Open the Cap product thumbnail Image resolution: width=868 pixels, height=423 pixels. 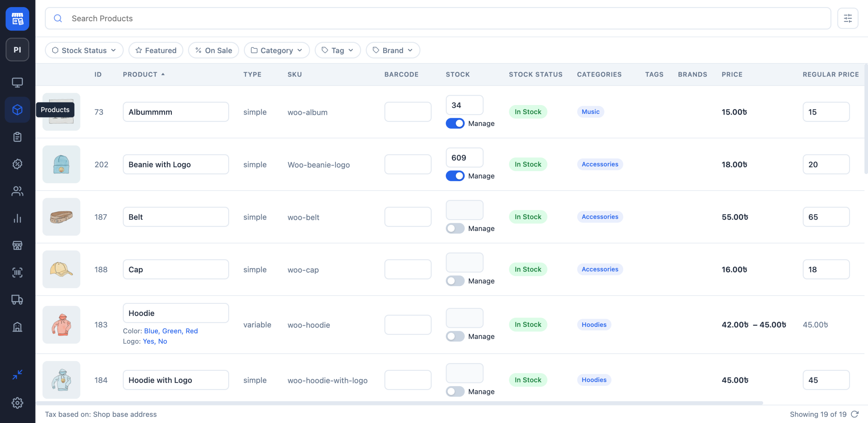click(x=61, y=269)
